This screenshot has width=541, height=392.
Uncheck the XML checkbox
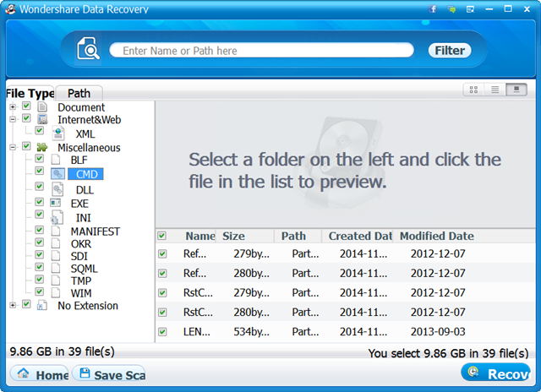point(40,130)
